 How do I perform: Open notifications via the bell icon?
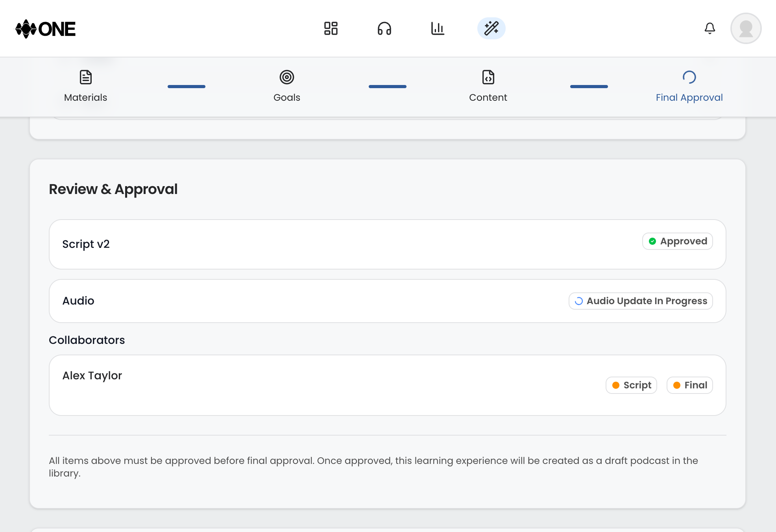pyautogui.click(x=710, y=28)
